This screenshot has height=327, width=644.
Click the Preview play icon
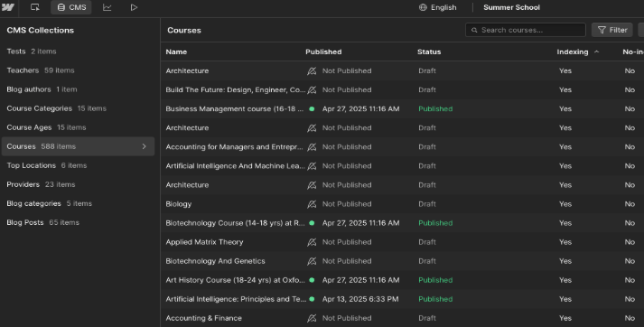134,7
